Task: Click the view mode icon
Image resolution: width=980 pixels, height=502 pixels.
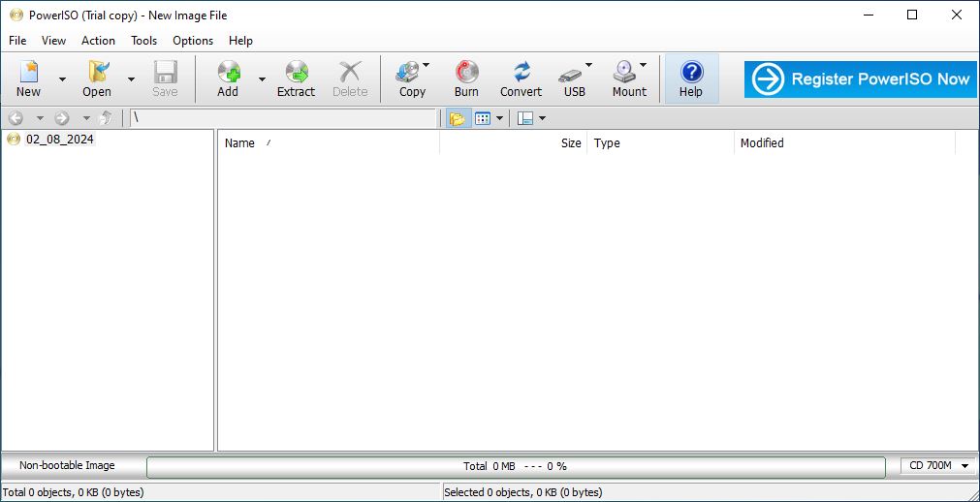Action: (483, 118)
